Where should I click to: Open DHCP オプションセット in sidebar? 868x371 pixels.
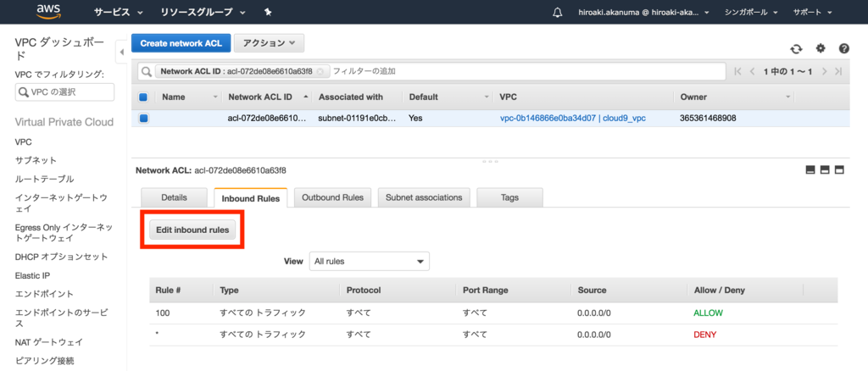click(x=61, y=257)
